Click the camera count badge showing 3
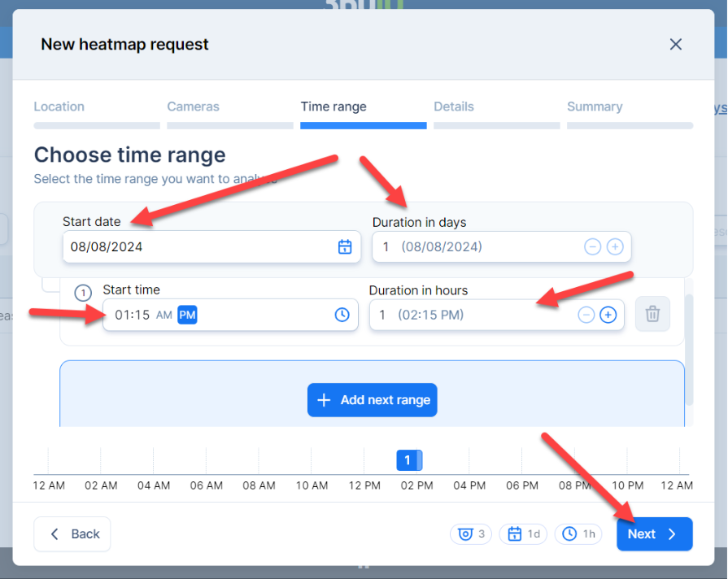This screenshot has width=728, height=579. tap(472, 534)
